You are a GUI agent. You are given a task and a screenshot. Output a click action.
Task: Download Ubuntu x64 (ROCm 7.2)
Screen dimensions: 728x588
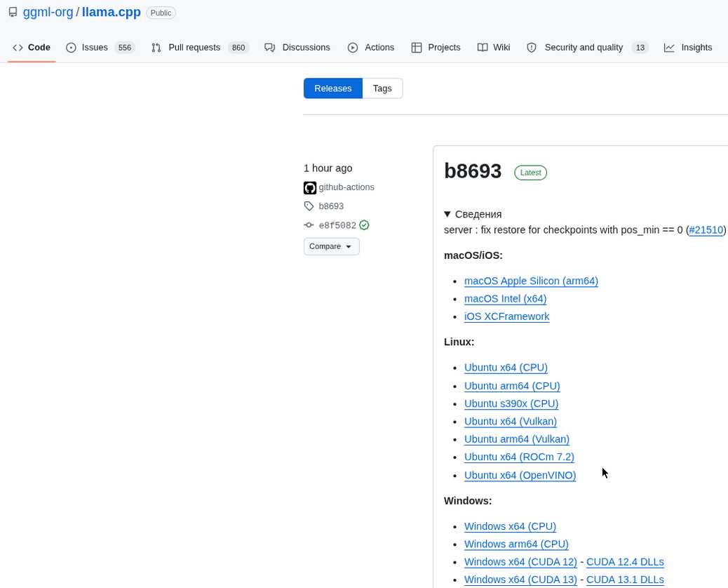pos(519,457)
